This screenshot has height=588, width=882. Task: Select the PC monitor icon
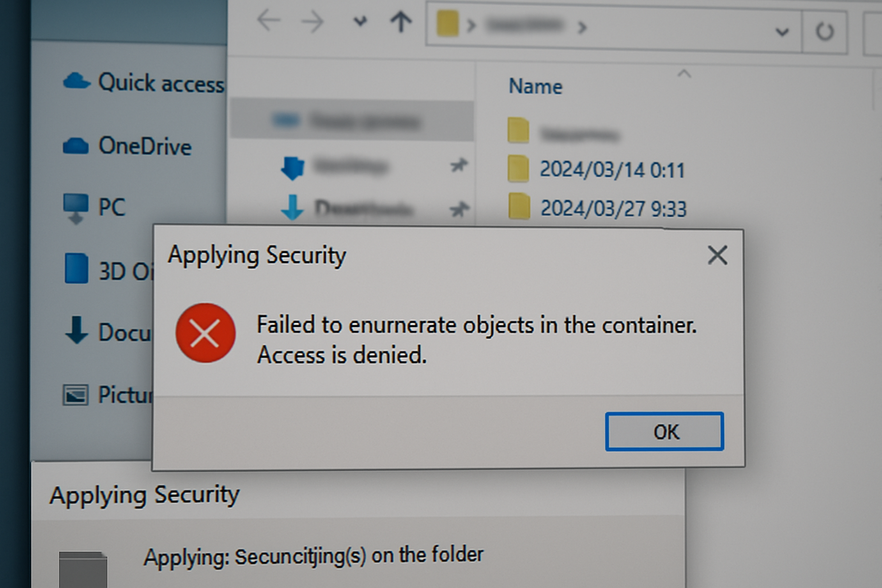(75, 208)
